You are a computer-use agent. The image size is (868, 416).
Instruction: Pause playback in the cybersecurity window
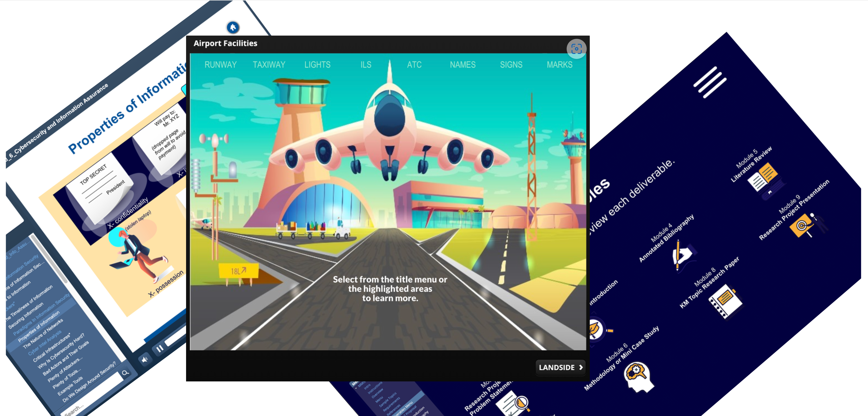pos(160,349)
